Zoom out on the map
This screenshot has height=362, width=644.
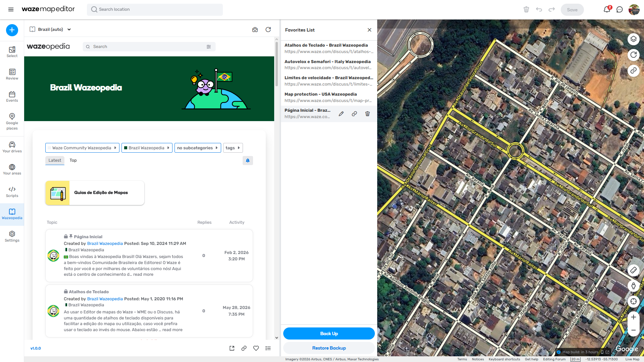634,330
